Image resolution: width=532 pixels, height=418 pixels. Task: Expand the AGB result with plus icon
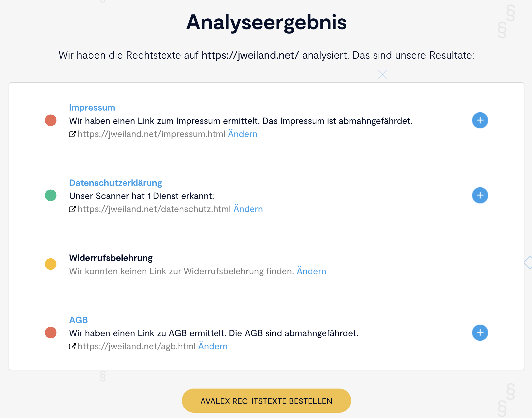click(480, 333)
